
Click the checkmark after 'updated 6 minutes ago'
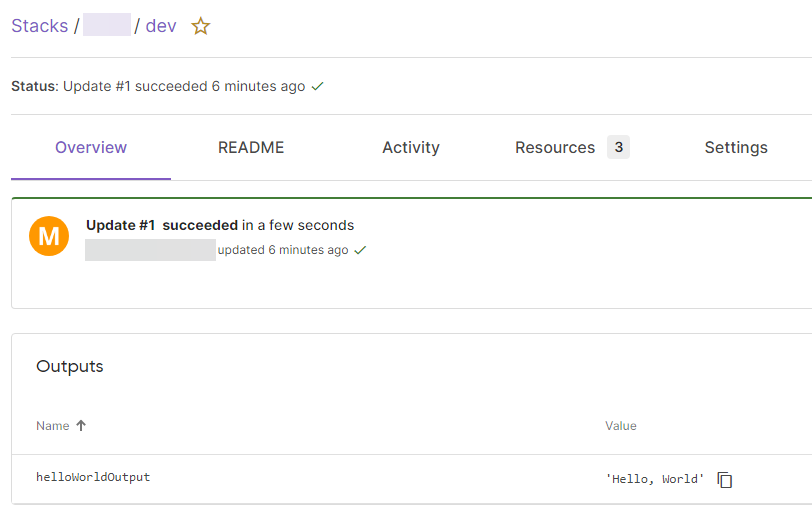[361, 250]
